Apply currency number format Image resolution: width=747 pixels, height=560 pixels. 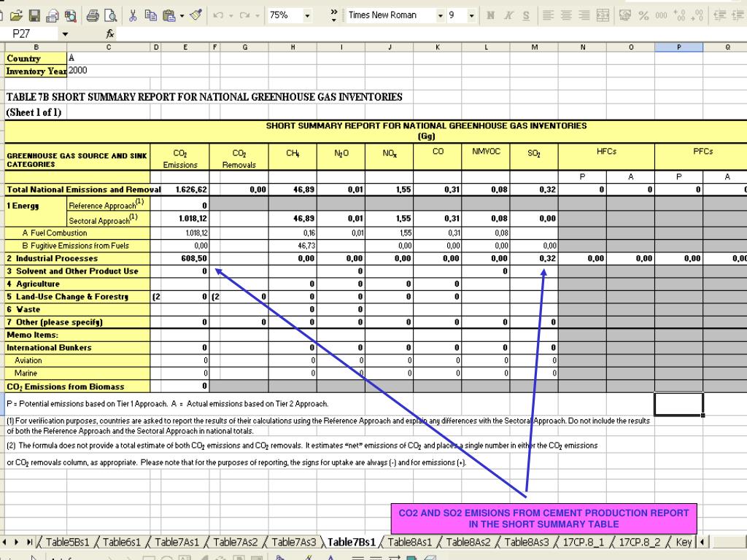(625, 16)
